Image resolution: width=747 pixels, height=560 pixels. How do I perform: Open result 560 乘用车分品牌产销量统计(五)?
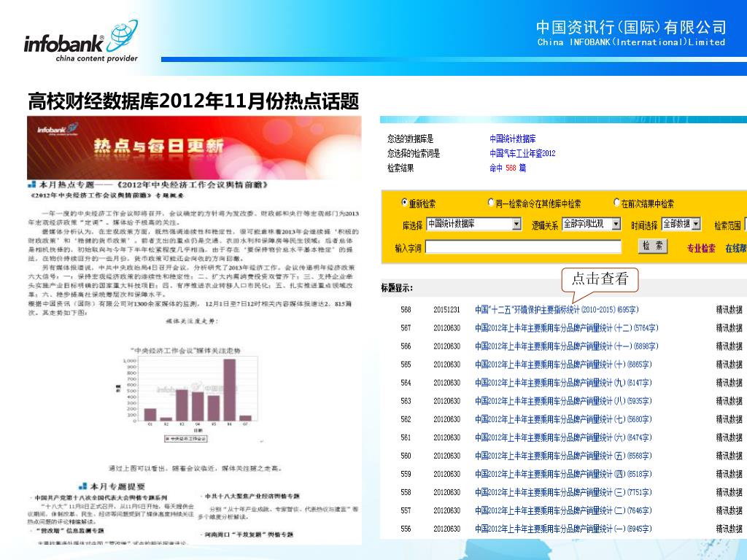click(563, 456)
